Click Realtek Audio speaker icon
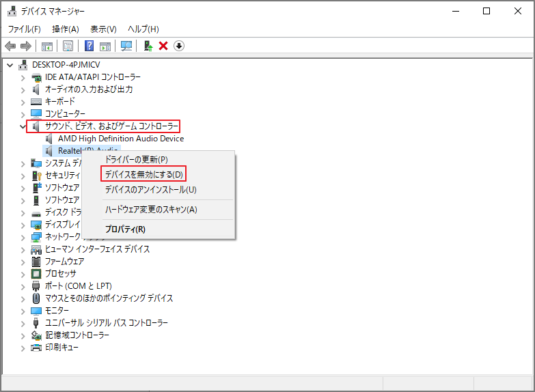This screenshot has width=535, height=392. click(x=49, y=151)
